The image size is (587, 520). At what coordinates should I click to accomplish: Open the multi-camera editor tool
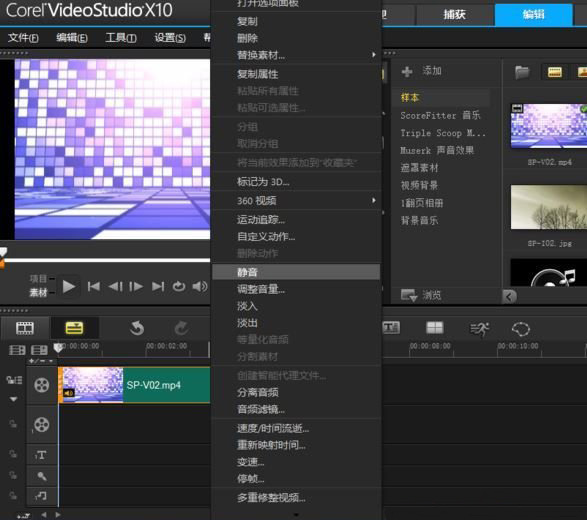[x=435, y=328]
